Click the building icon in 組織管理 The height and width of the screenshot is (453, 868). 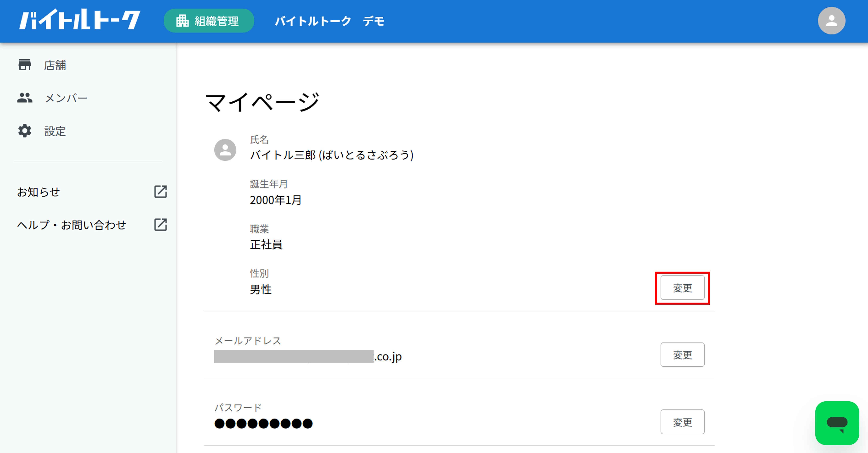pos(182,21)
